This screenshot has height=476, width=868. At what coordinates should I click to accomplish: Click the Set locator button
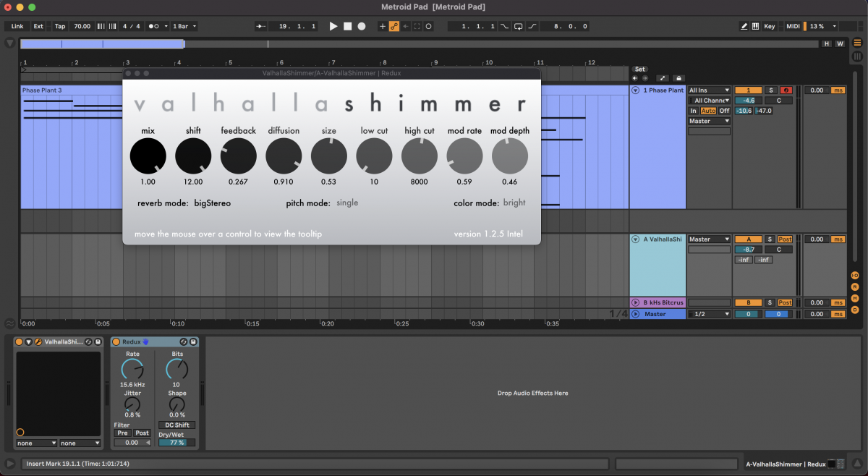[x=640, y=69]
